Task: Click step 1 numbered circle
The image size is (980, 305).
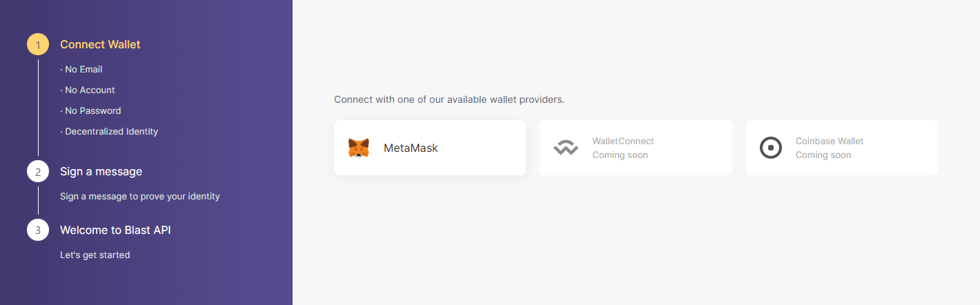Action: (38, 45)
